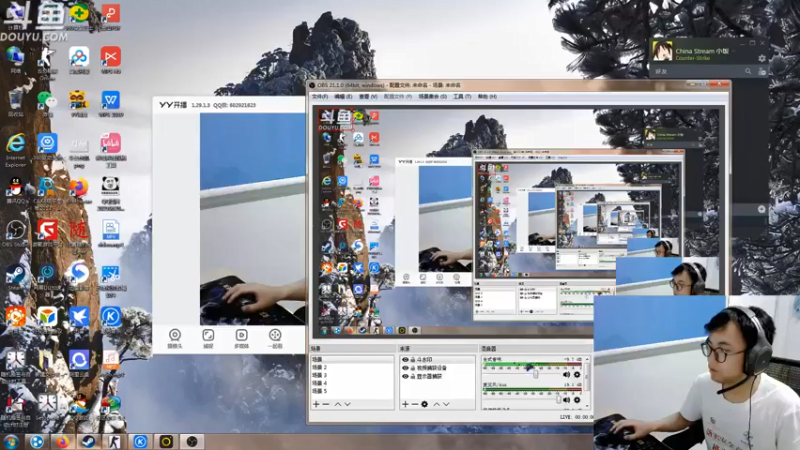Image resolution: width=800 pixels, height=450 pixels.
Task: Mute the first mixer channel speaker icon
Action: (x=566, y=374)
